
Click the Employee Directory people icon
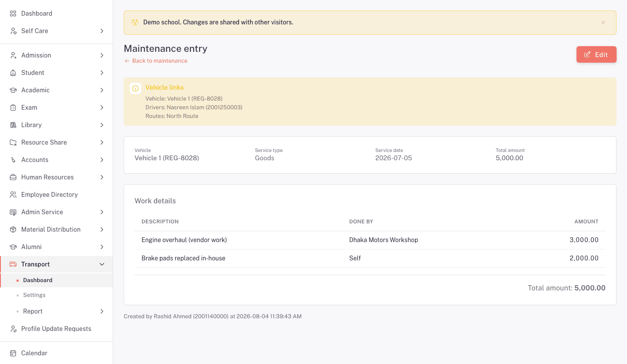tap(13, 195)
